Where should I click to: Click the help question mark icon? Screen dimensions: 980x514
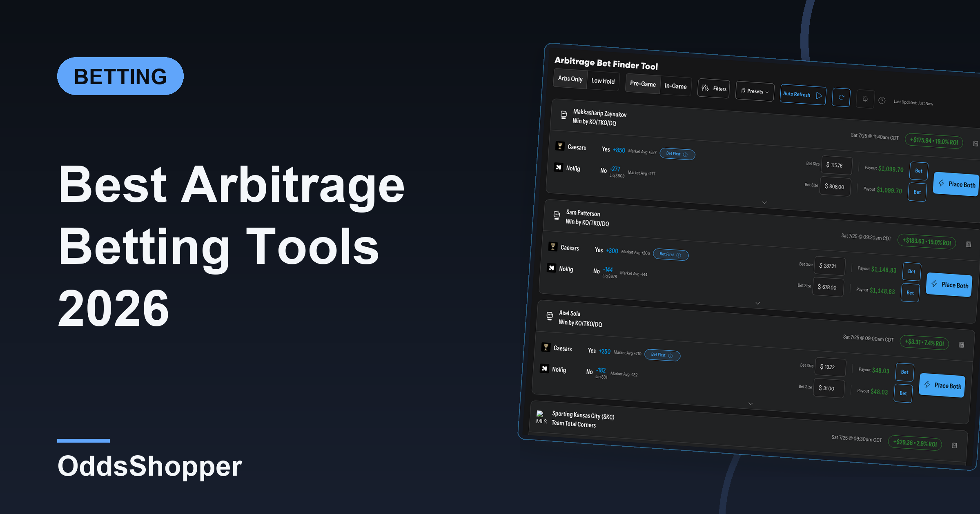(882, 100)
